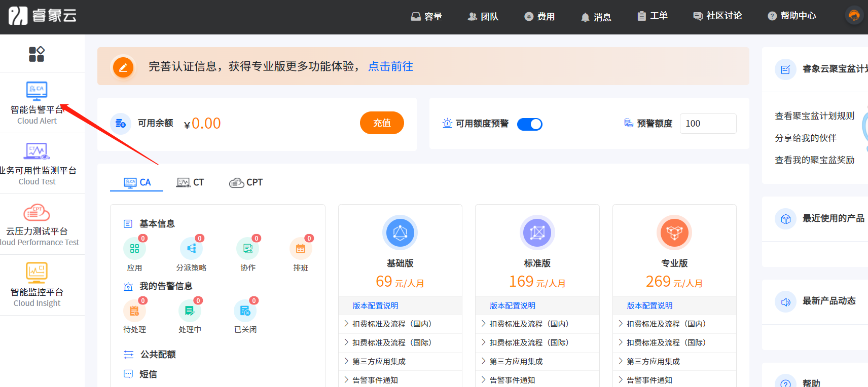Open 容量 in the top menu
Image resolution: width=868 pixels, height=387 pixels.
pos(426,17)
